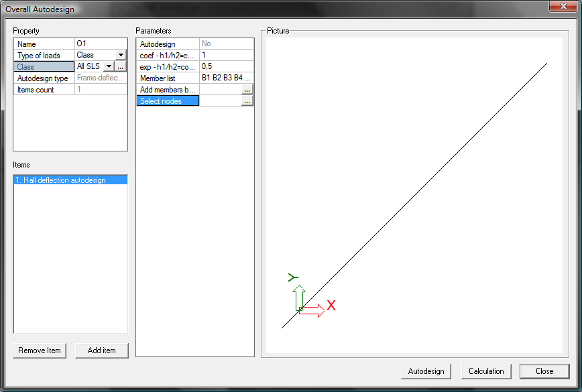Image resolution: width=582 pixels, height=392 pixels.
Task: Click ellipsis button for Select nodes row
Action: (x=247, y=101)
